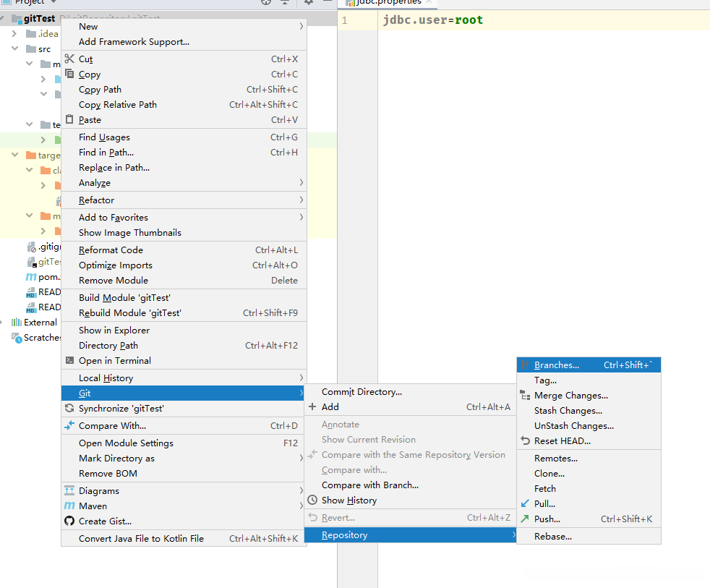710x588 pixels.
Task: Click the Synchronize 'gitTest' refresh icon
Action: tap(69, 408)
